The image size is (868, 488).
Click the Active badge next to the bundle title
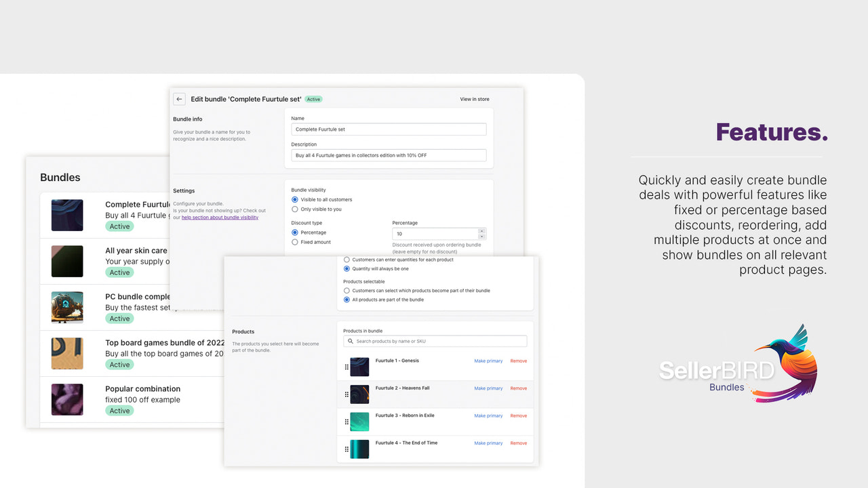313,99
